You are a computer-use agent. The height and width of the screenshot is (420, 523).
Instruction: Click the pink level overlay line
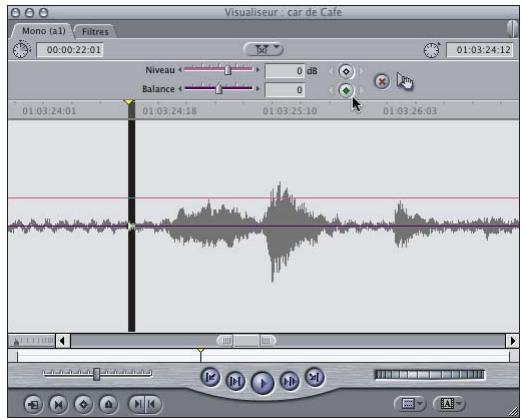264,198
